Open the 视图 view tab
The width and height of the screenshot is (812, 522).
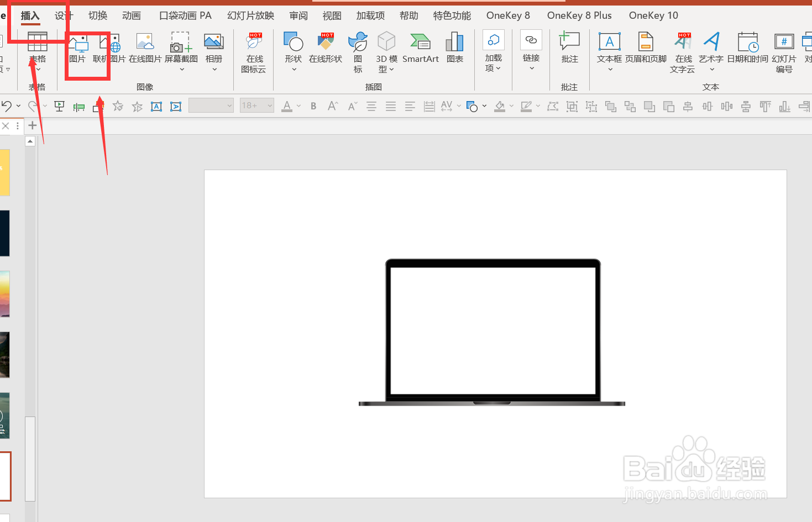coord(332,15)
